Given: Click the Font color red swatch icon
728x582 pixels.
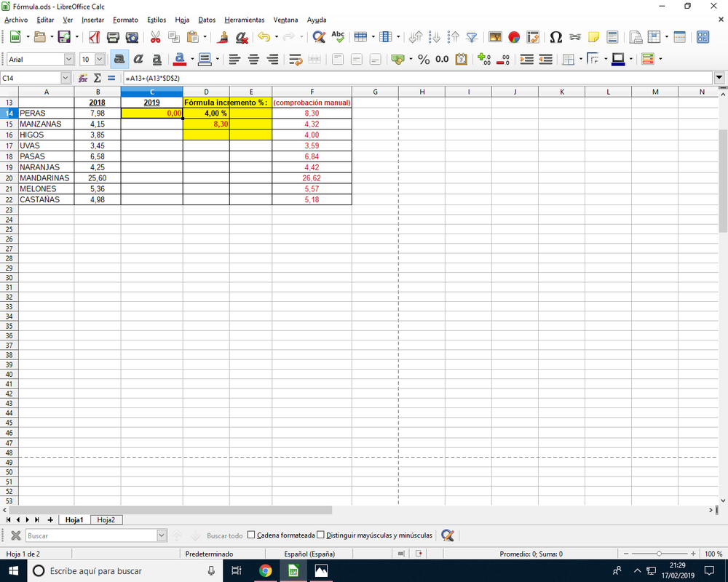Looking at the screenshot, I should point(180,59).
